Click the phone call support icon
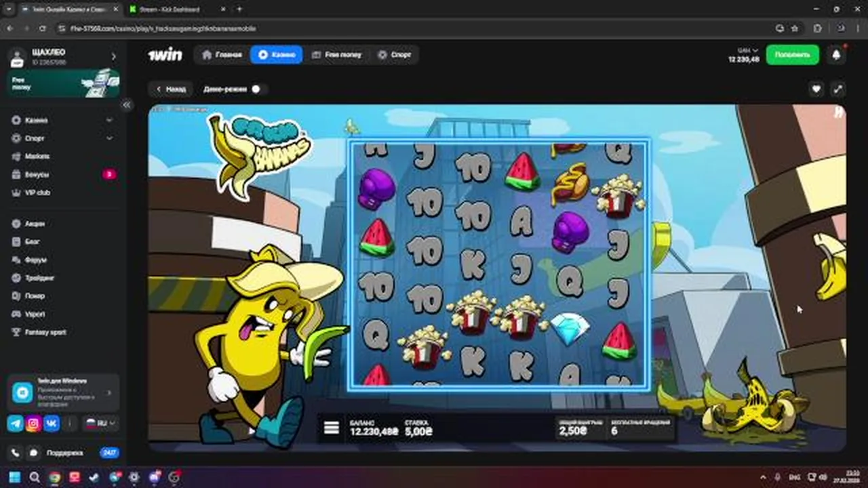The width and height of the screenshot is (868, 488). 15,452
